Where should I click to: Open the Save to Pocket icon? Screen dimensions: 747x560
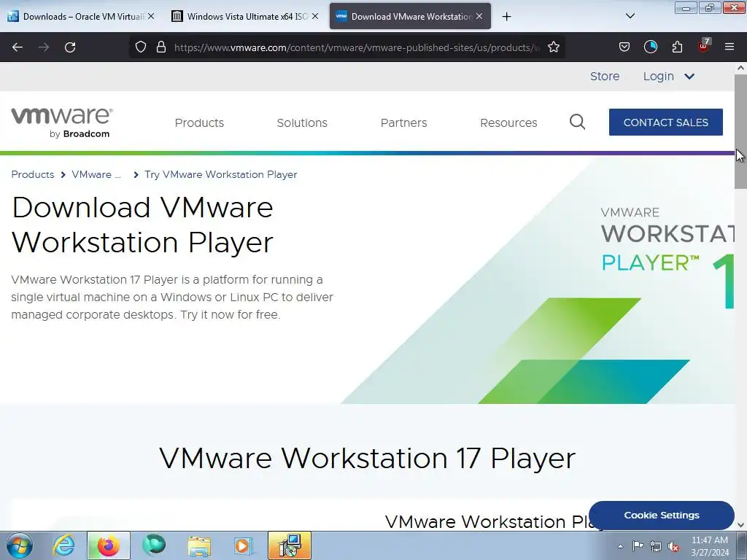point(624,47)
